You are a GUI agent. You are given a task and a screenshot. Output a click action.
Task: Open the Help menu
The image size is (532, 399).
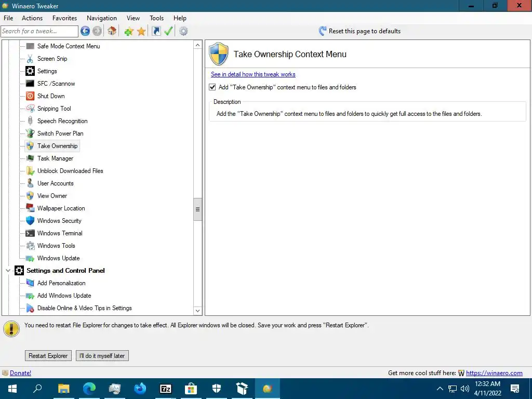[180, 18]
